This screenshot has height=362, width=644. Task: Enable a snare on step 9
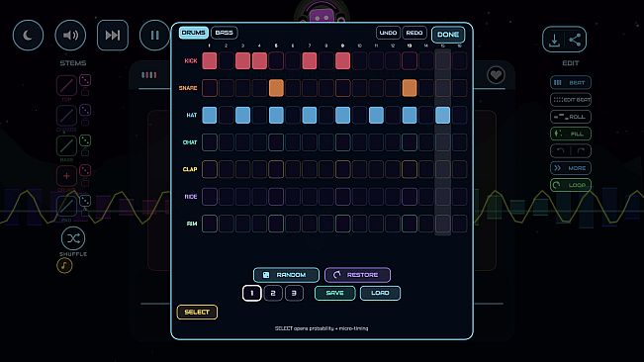tap(342, 88)
